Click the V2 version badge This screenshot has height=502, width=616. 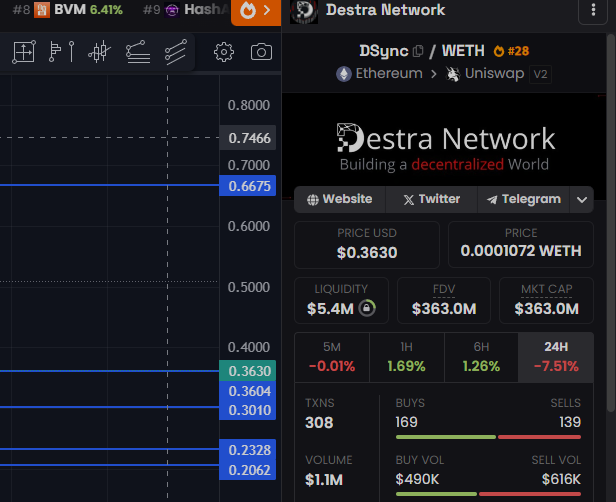pos(541,74)
